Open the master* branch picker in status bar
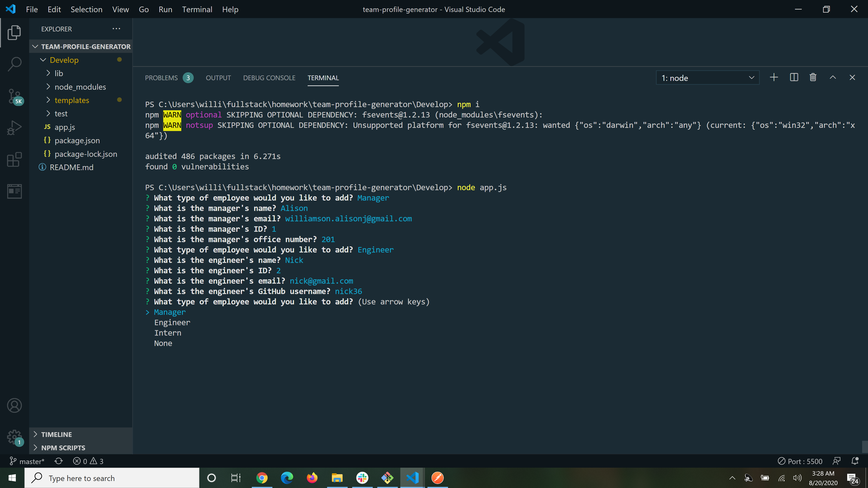 coord(27,461)
